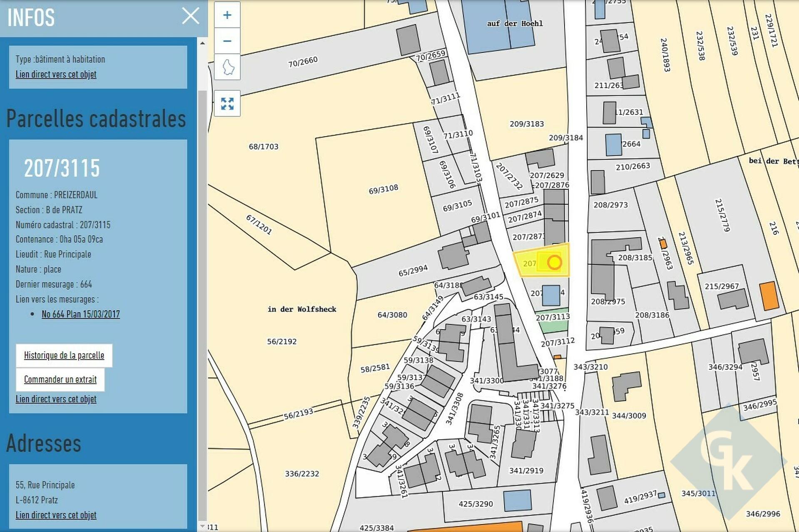Viewport: 799px width, 532px height.
Task: Click Nature : place line
Action: click(38, 269)
